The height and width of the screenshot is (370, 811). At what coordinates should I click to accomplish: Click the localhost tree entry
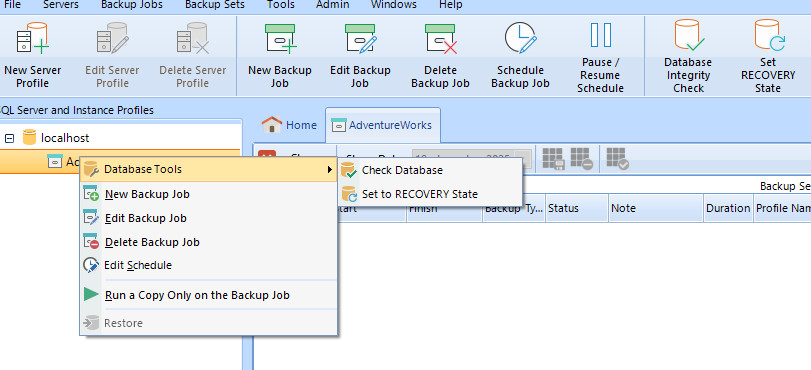tap(65, 138)
